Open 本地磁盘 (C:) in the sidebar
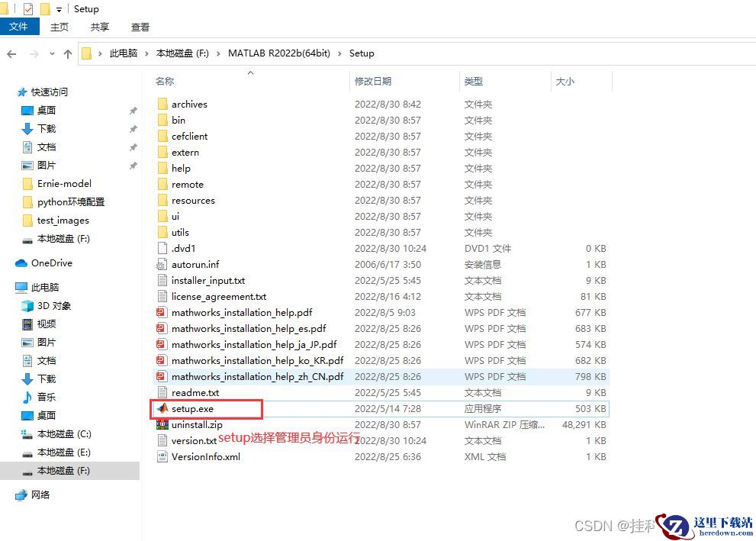The height and width of the screenshot is (541, 756). [x=64, y=434]
